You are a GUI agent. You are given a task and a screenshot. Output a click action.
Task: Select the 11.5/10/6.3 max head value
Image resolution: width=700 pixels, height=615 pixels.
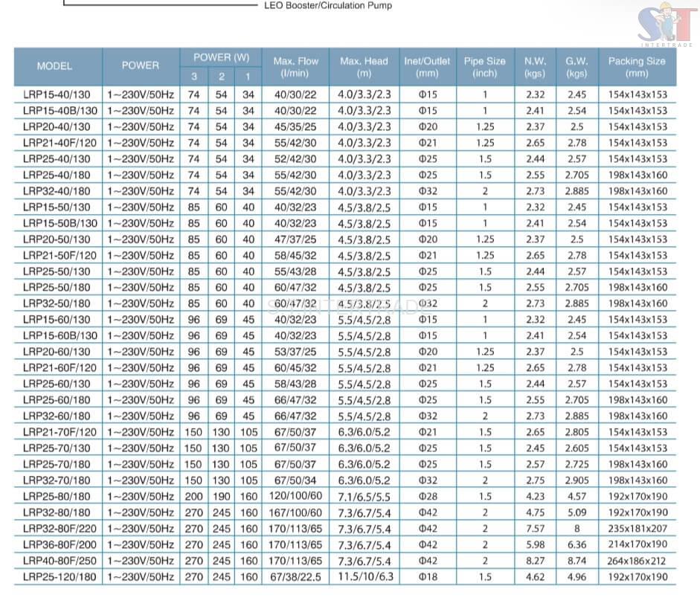(x=364, y=577)
